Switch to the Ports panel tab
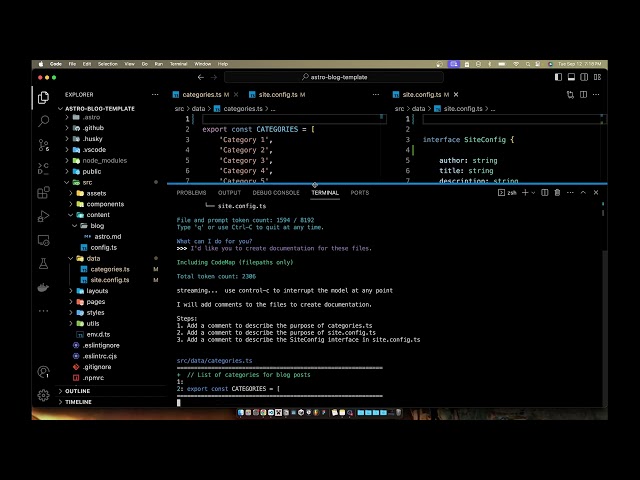 [x=360, y=193]
